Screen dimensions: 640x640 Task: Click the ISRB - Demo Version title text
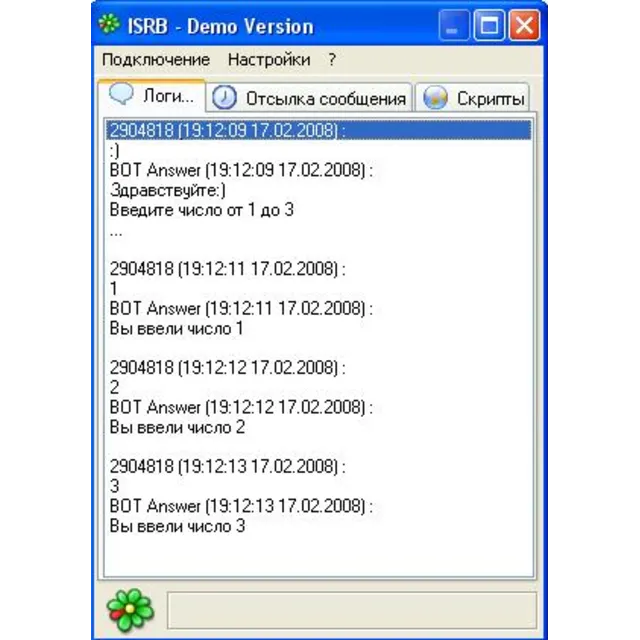pyautogui.click(x=220, y=26)
